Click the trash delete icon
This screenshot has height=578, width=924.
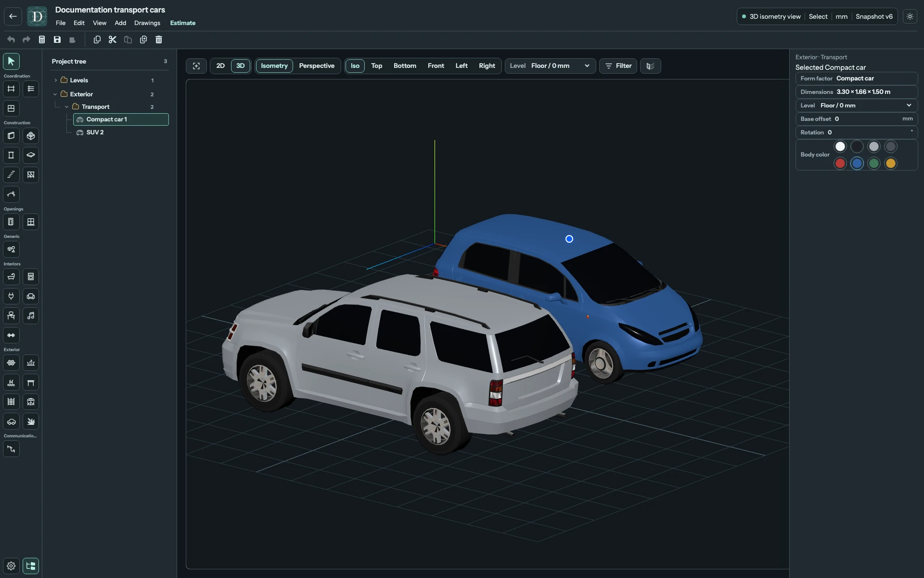[x=159, y=39]
